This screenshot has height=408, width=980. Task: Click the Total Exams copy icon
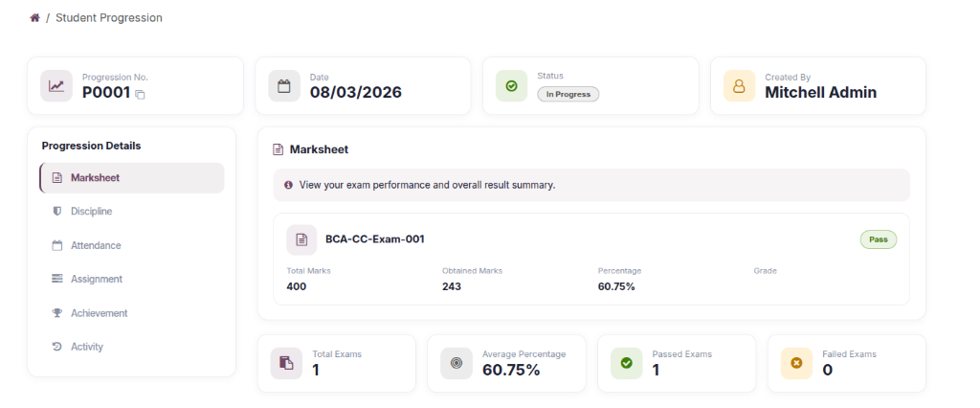point(286,364)
